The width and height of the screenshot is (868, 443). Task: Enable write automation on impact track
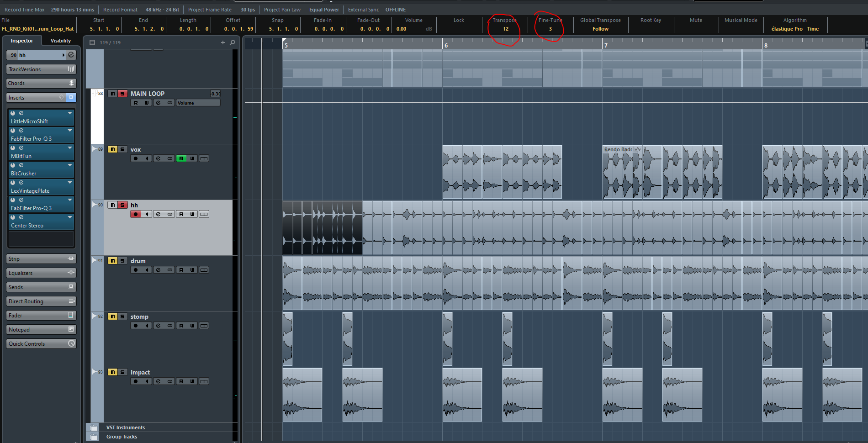pos(192,381)
